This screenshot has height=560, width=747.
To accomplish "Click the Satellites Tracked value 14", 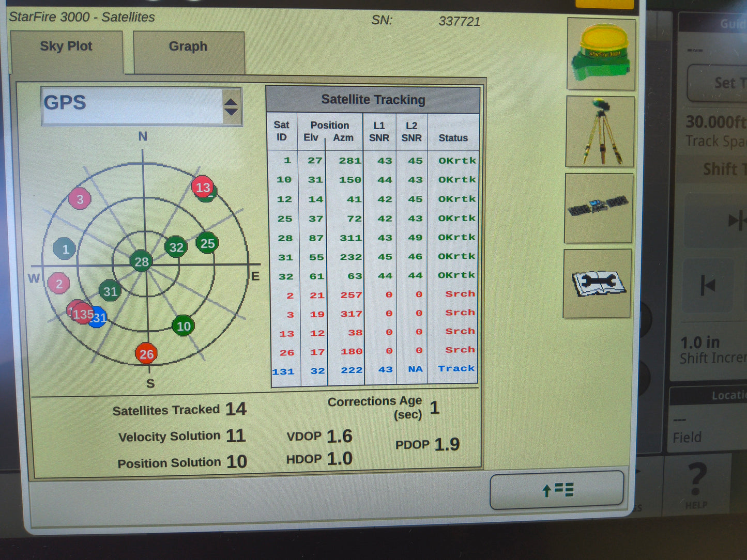I will [x=236, y=409].
